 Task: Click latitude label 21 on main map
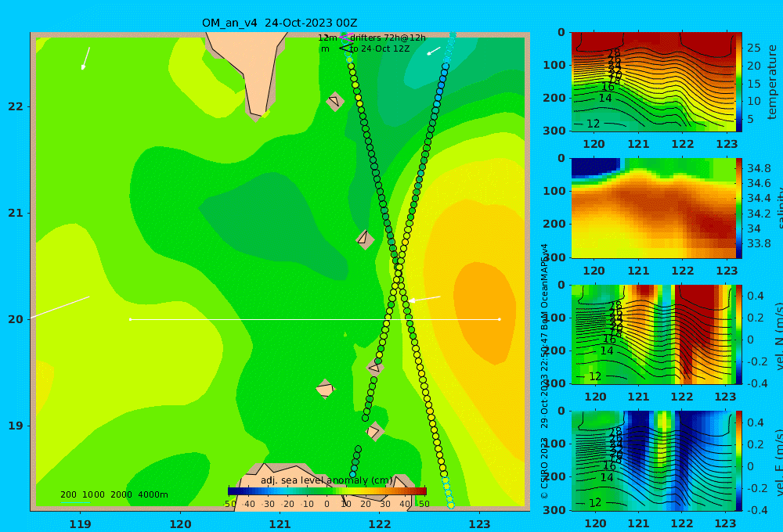tap(16, 213)
